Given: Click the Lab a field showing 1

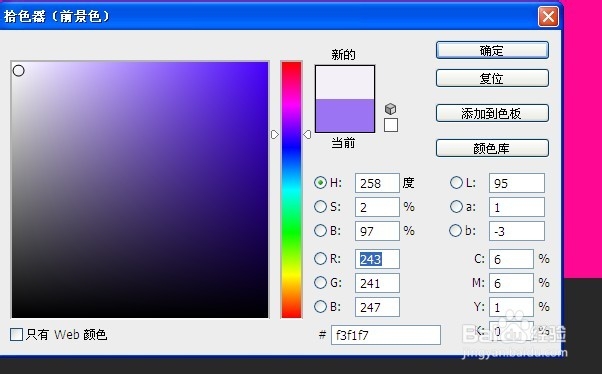Looking at the screenshot, I should click(517, 207).
